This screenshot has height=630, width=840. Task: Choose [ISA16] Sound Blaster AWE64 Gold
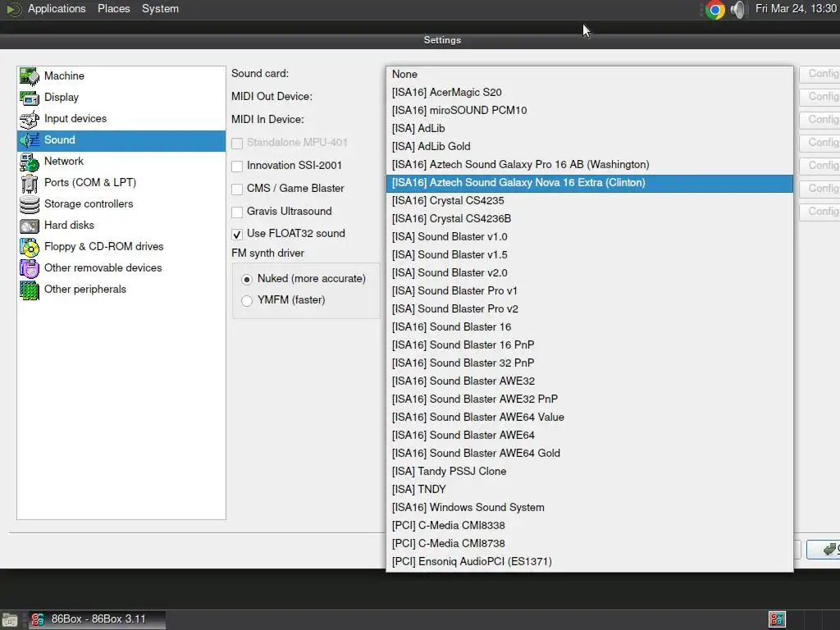click(589, 453)
